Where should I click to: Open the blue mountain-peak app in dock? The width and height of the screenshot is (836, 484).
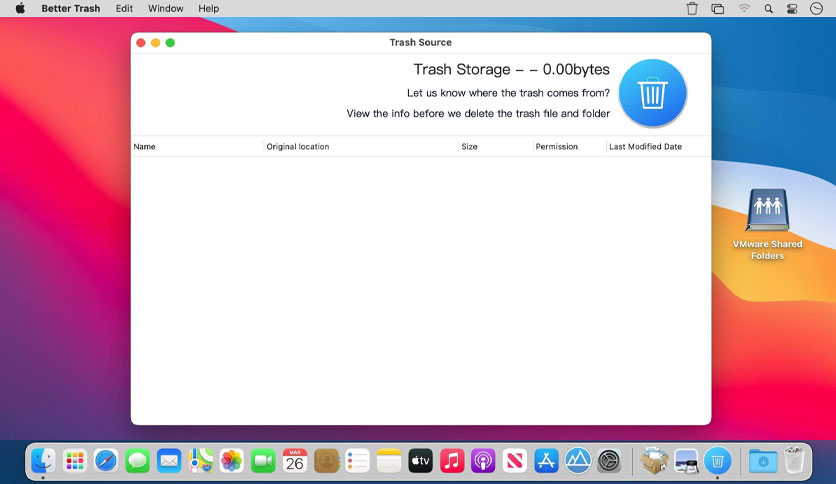578,461
